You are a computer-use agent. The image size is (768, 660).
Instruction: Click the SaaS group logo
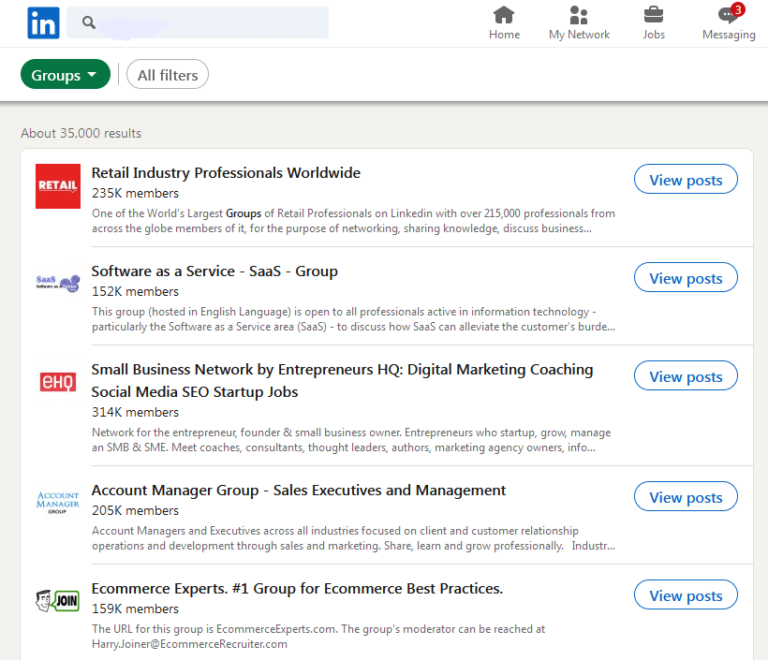coord(58,284)
